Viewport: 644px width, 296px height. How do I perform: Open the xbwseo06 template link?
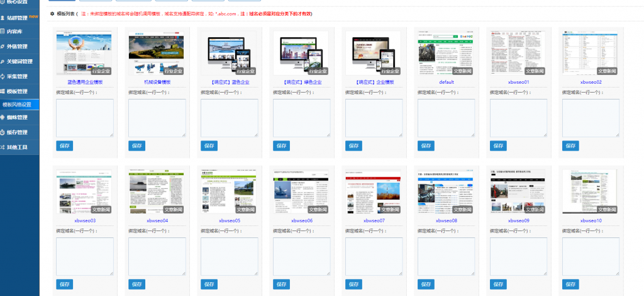click(x=301, y=221)
